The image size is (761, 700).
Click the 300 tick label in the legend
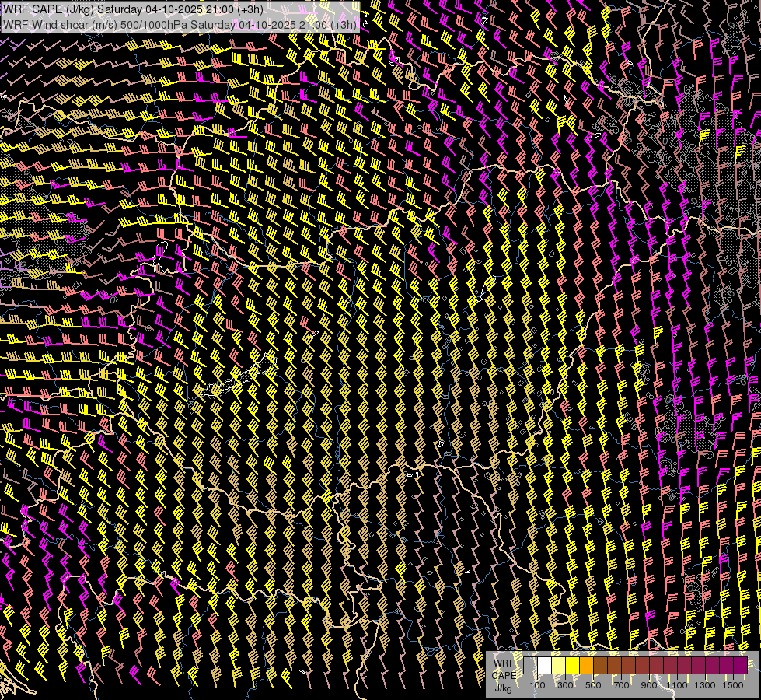point(565,685)
